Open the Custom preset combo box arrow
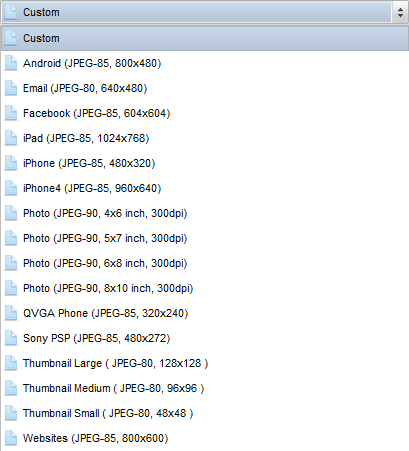Viewport: 409px width, 451px height. tap(400, 13)
